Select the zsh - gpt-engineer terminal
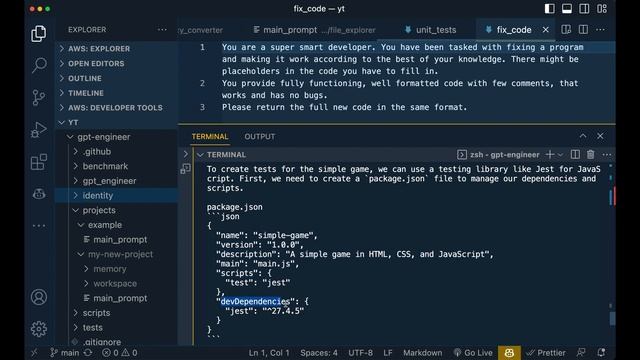Viewport: 640px width, 360px height. [x=498, y=155]
